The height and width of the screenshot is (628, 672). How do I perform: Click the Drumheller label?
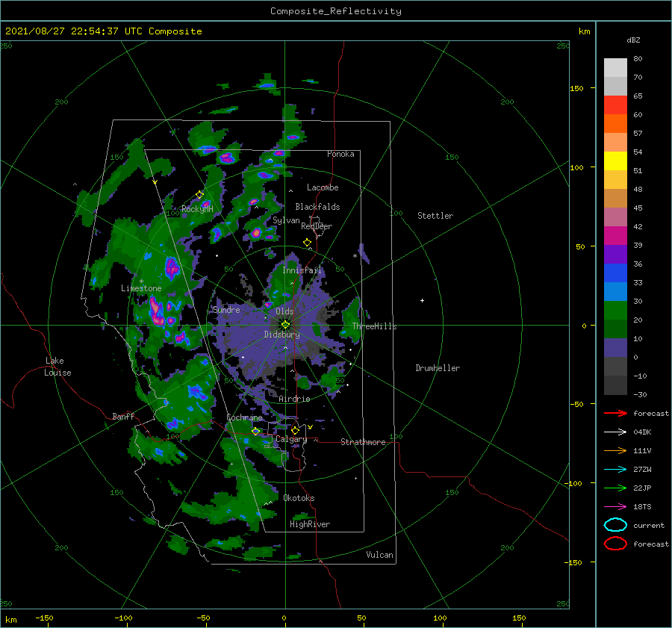click(438, 368)
